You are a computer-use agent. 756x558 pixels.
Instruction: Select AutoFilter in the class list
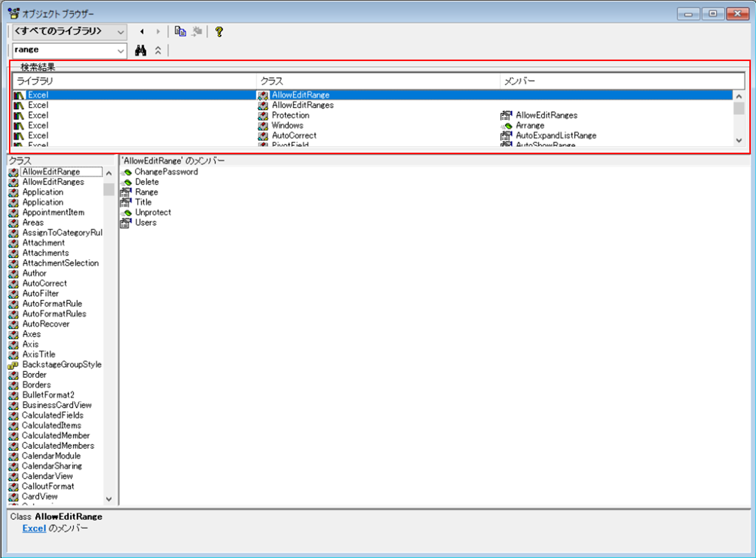coord(41,294)
